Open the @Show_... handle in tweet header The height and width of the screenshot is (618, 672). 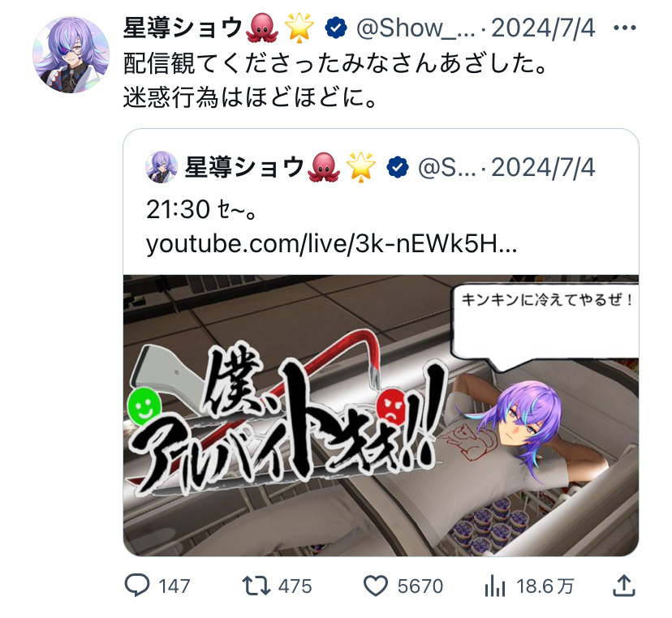(416, 28)
